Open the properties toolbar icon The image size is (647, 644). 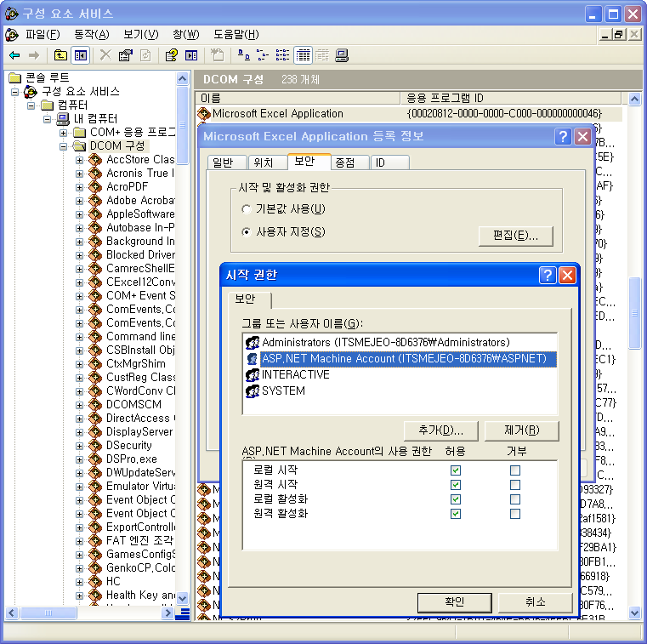tap(126, 55)
